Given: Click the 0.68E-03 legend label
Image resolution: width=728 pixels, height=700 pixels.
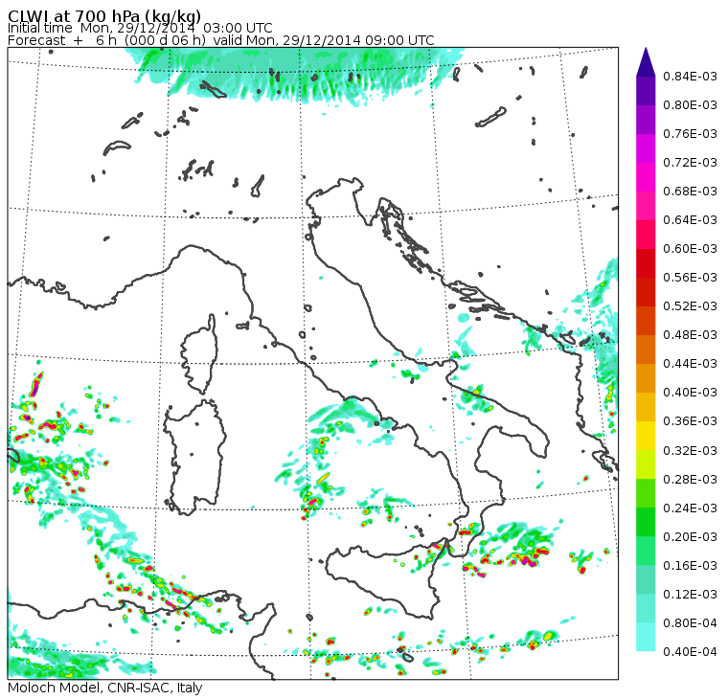Looking at the screenshot, I should pos(690,192).
